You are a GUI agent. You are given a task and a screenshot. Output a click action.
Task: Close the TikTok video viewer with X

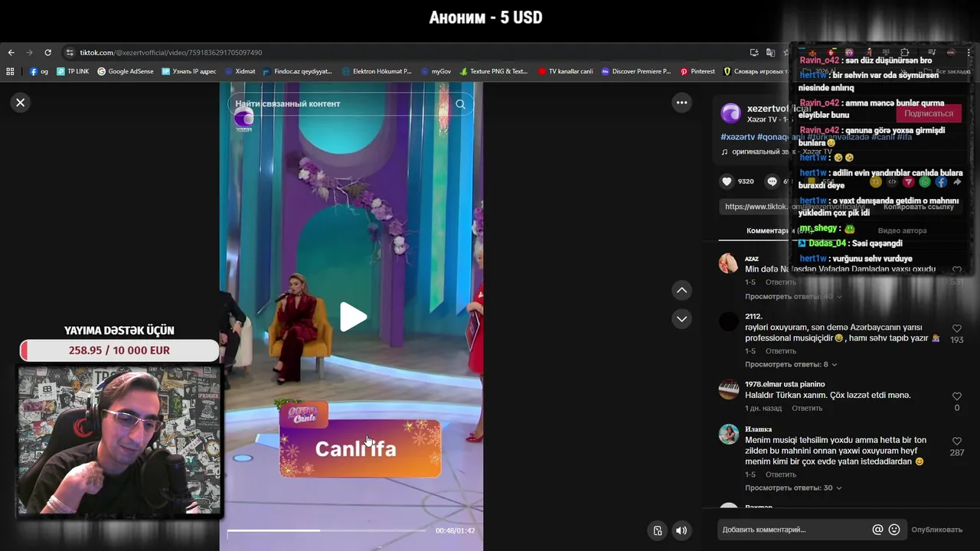[x=21, y=103]
